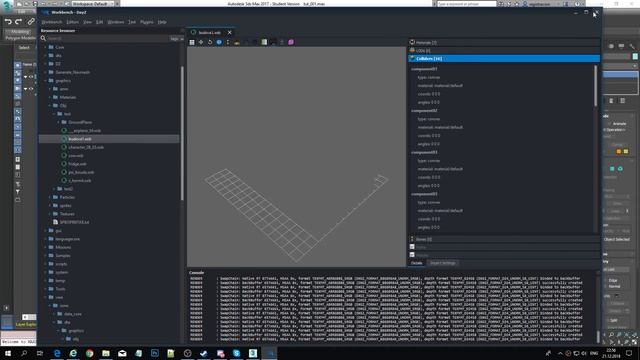Viewport: 640px width, 360px height.
Task: Select the scripts folder
Action: [61, 264]
